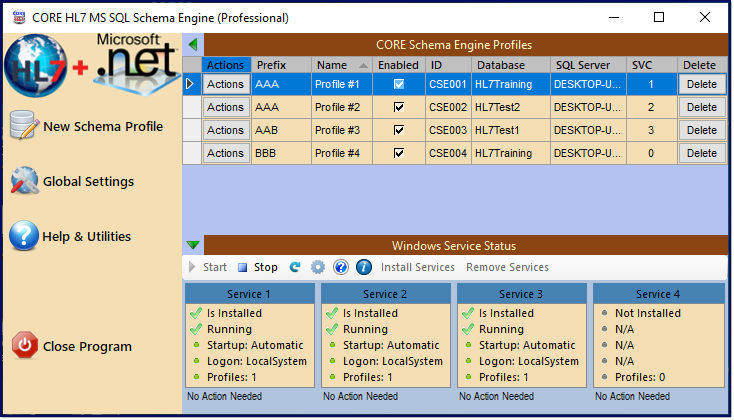
Task: Click the HL7 globe logo
Action: (36, 66)
